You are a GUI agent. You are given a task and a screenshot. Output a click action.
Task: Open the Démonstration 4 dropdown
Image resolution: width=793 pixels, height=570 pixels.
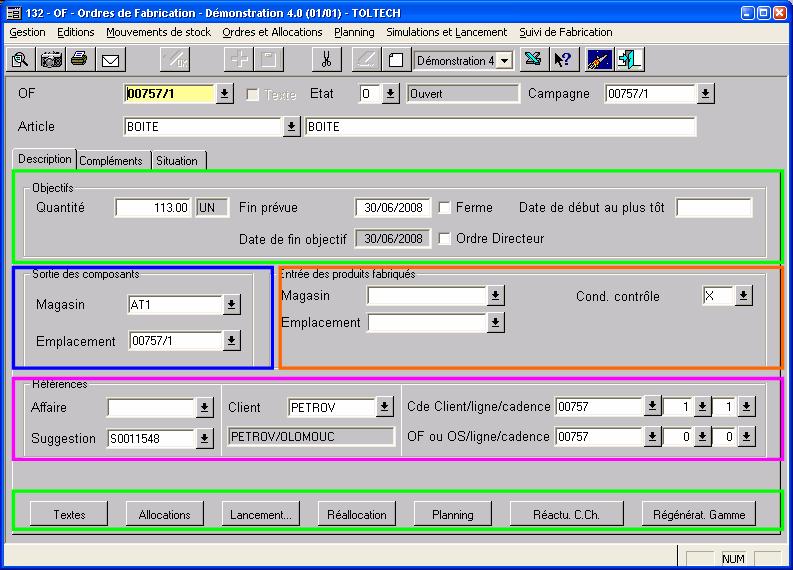505,61
